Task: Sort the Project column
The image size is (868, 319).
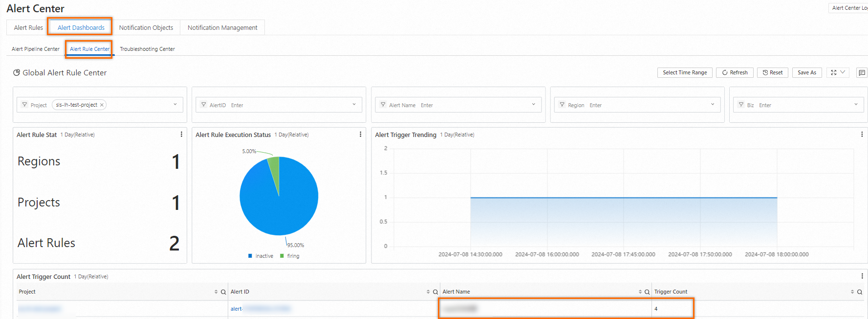Action: point(216,292)
